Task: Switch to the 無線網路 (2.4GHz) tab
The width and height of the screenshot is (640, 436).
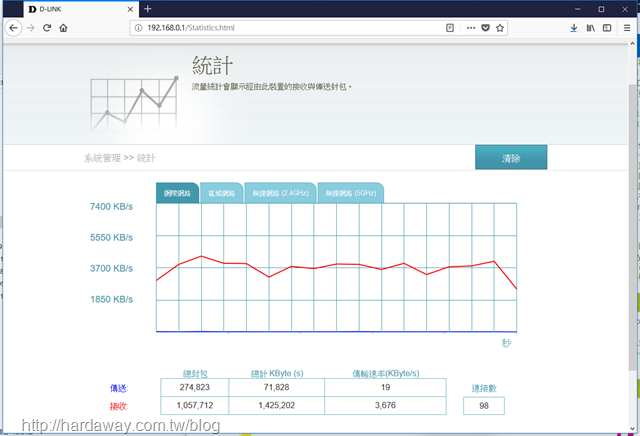Action: point(279,192)
